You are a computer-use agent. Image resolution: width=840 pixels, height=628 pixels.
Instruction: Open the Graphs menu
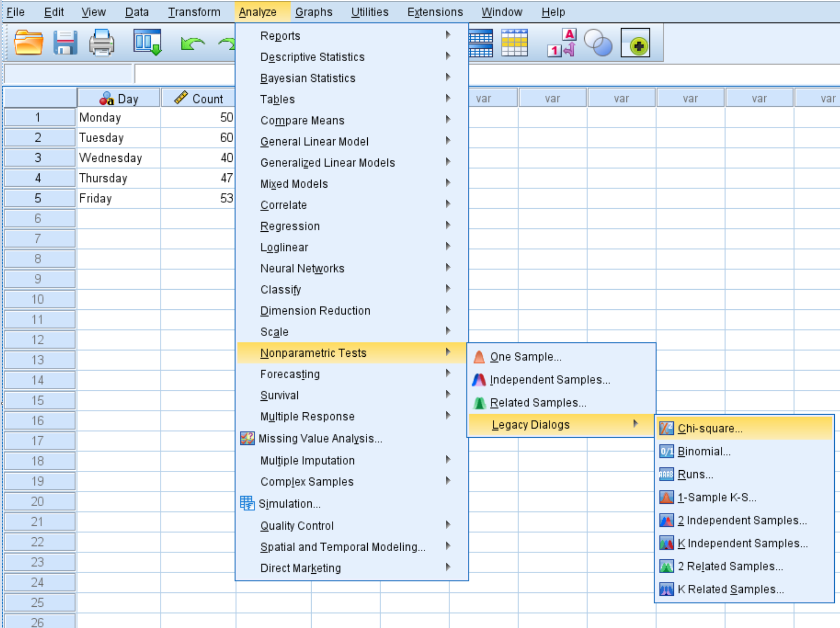click(314, 12)
